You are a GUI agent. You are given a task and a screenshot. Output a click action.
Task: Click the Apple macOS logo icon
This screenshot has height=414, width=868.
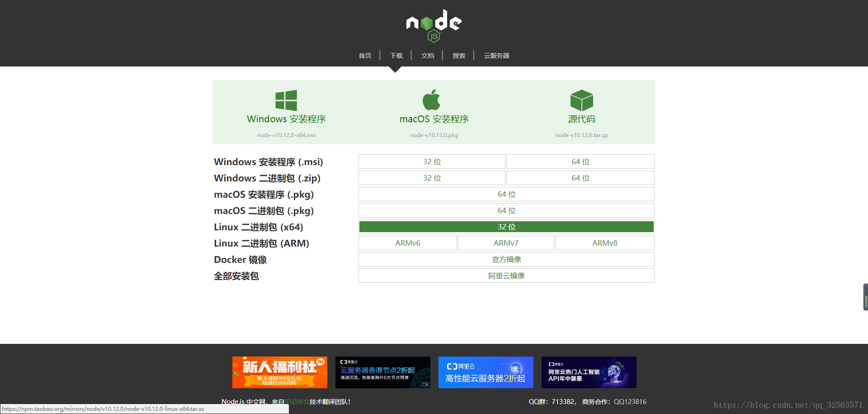(x=432, y=100)
